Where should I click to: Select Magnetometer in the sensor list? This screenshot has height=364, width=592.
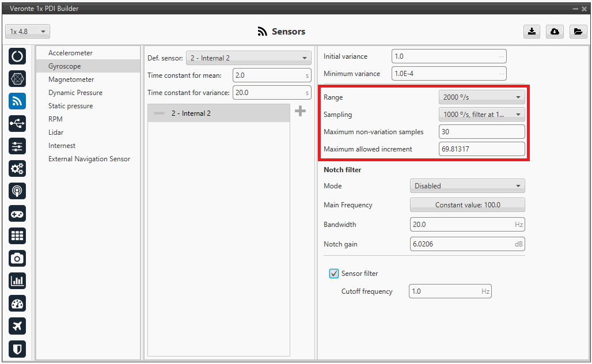pos(71,79)
